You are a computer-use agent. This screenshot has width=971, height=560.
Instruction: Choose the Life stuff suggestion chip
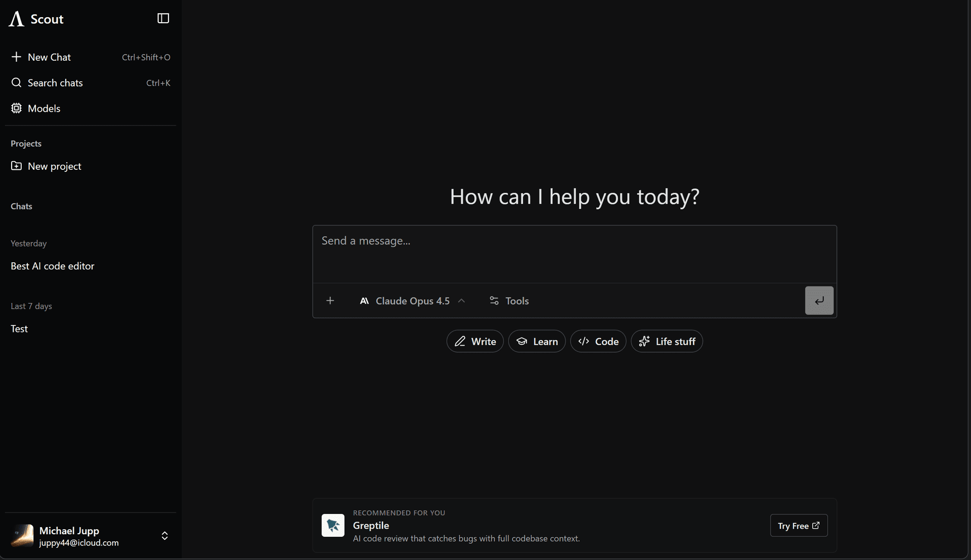(667, 342)
